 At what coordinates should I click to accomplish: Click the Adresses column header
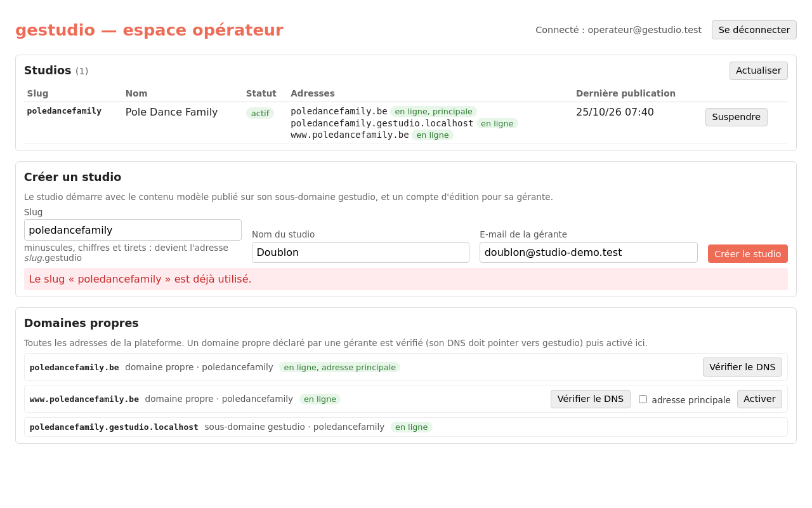(313, 93)
